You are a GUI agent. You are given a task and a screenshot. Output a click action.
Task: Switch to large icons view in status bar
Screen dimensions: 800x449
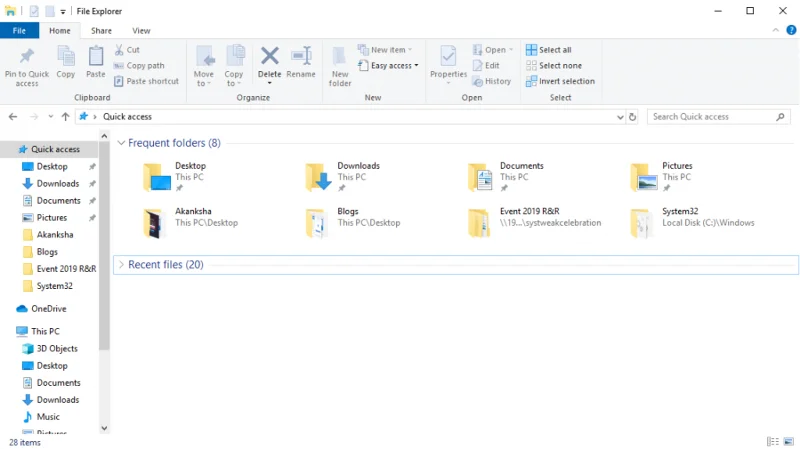[x=789, y=441]
